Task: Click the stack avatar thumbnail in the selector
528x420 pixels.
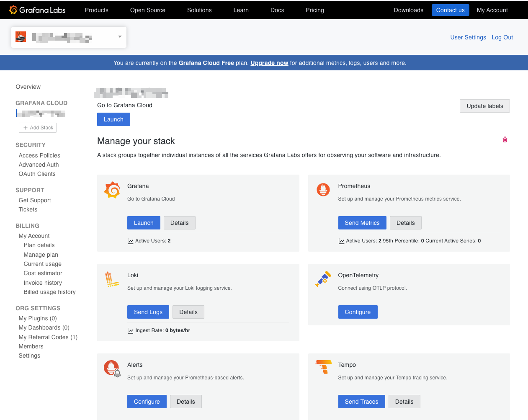Action: (21, 36)
